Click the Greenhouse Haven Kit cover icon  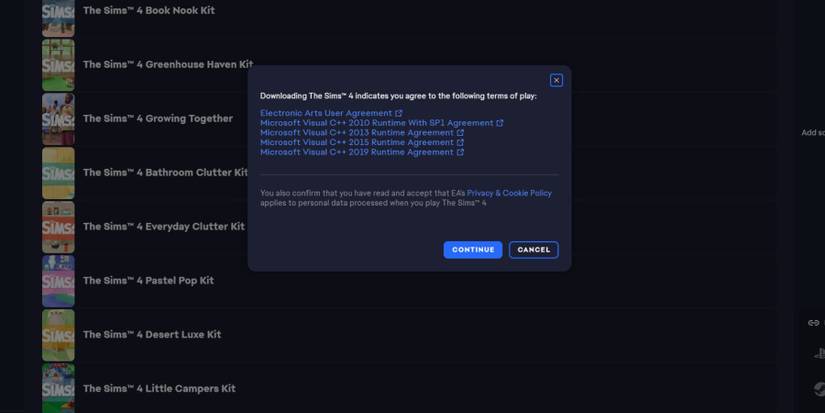point(58,65)
